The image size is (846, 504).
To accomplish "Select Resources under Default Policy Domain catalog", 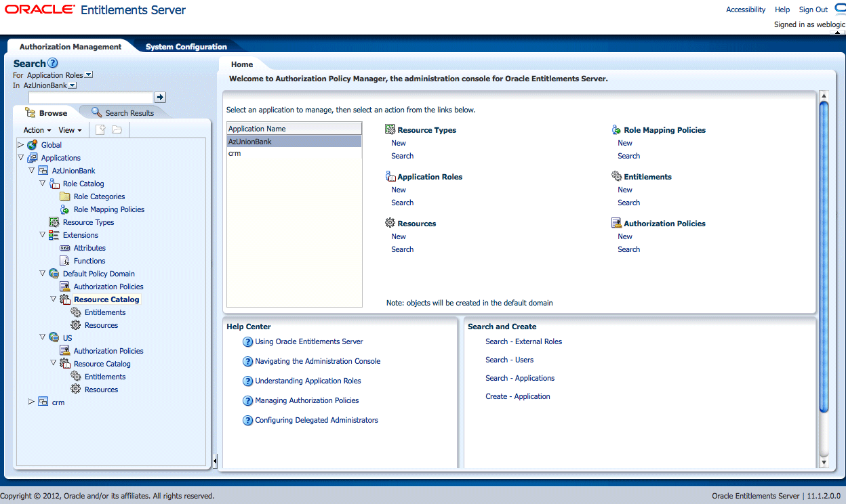I will click(x=101, y=325).
